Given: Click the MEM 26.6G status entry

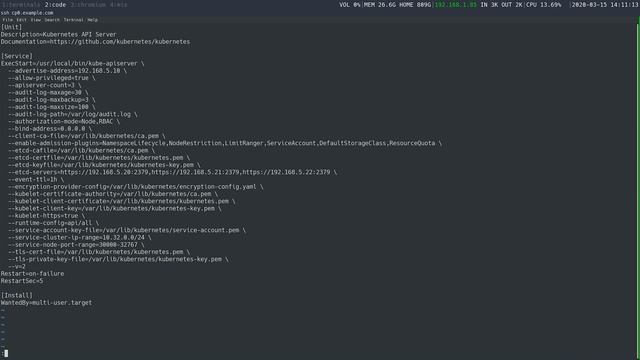Looking at the screenshot, I should click(x=380, y=5).
